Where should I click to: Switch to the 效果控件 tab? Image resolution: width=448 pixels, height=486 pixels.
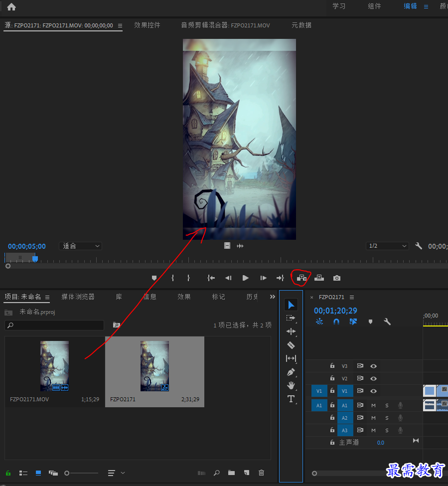click(147, 25)
